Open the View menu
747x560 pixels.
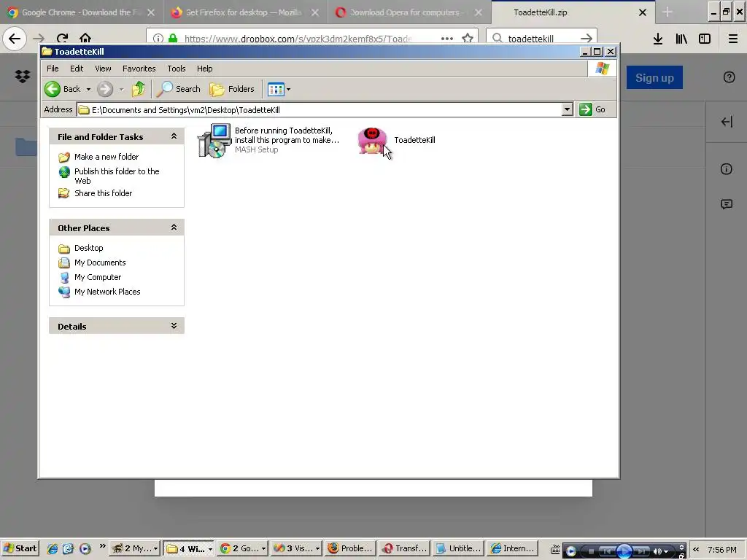103,69
